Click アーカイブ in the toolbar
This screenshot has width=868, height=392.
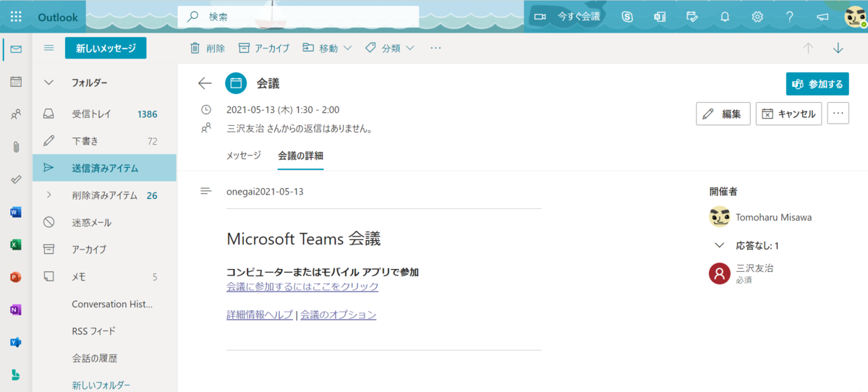tap(263, 48)
